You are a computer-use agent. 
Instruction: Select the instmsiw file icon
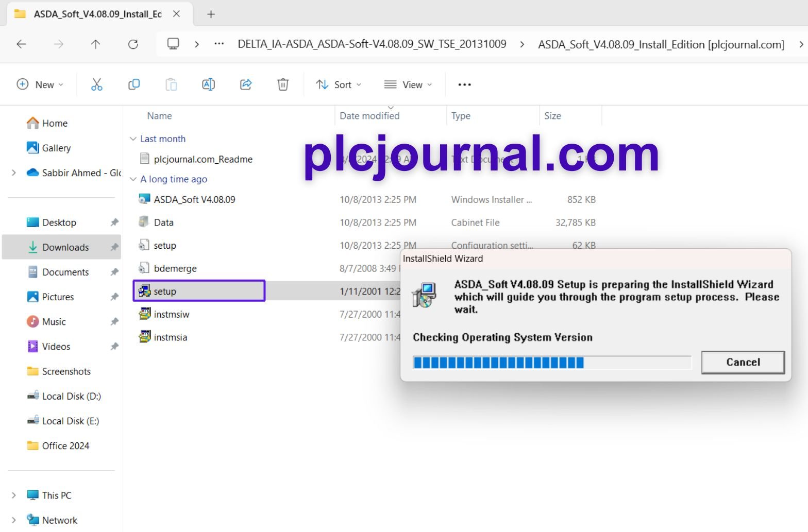(x=144, y=314)
